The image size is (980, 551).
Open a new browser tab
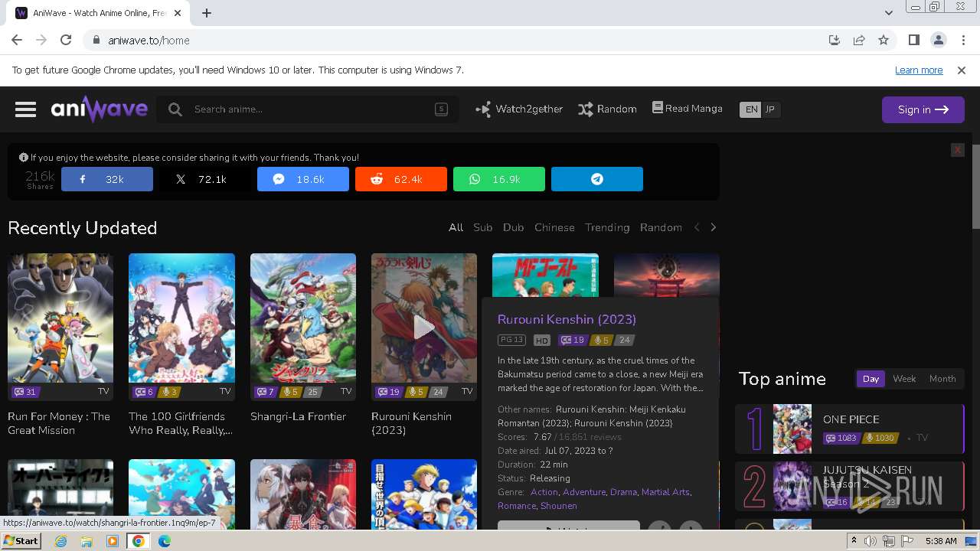[x=207, y=13]
